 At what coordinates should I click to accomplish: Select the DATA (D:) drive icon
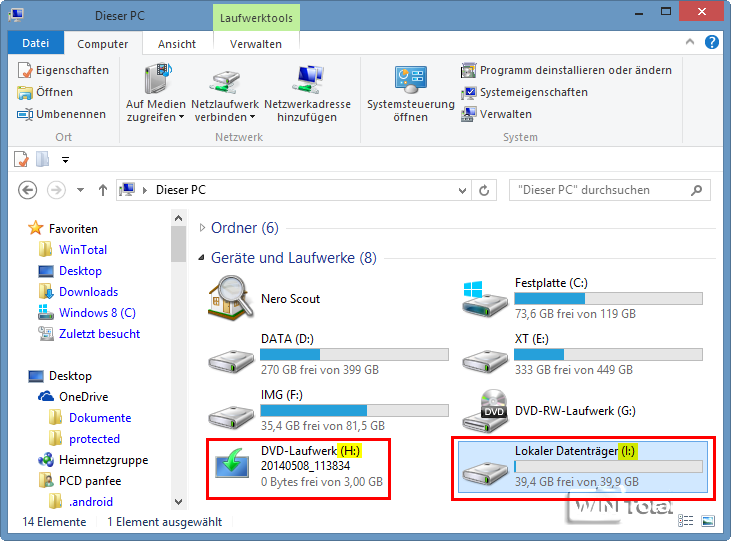tap(231, 361)
